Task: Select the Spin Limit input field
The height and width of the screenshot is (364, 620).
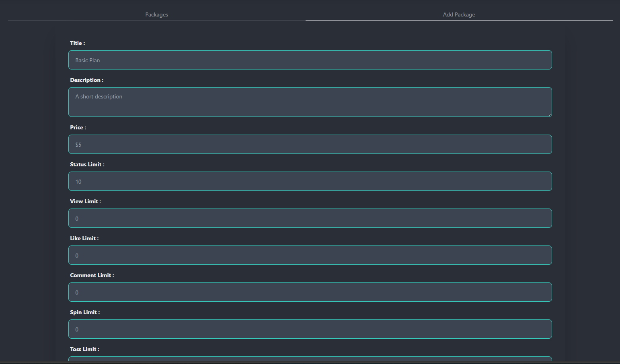Action: tap(310, 329)
